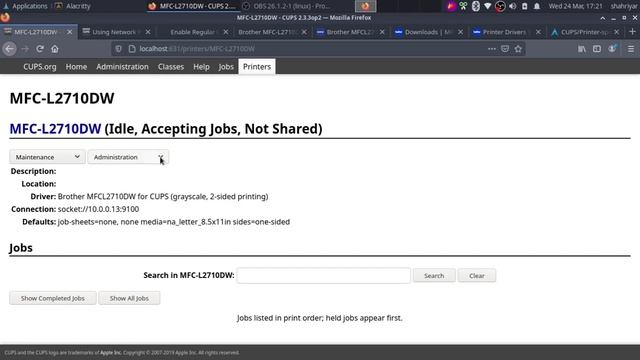Click the scissors screenshot tray icon
Image resolution: width=640 pixels, height=360 pixels.
pyautogui.click(x=463, y=6)
